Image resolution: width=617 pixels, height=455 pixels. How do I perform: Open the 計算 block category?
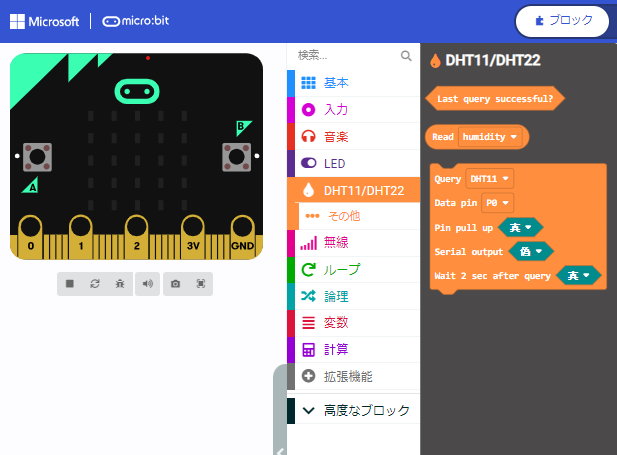[x=353, y=350]
